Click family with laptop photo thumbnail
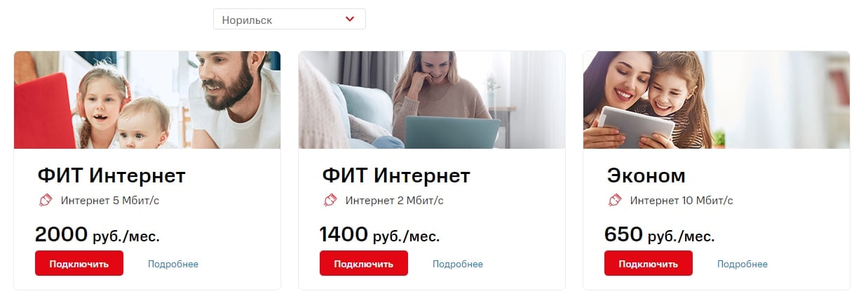Image resolution: width=868 pixels, height=301 pixels. tap(147, 100)
